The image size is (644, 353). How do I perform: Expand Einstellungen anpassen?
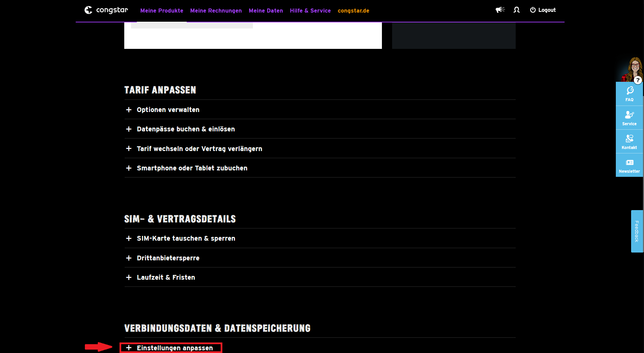(174, 348)
